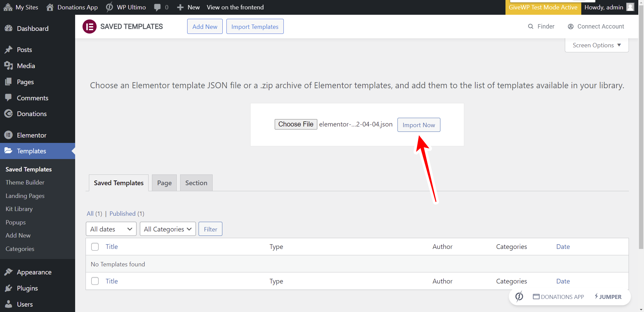Open the Dashboard icon in sidebar
The height and width of the screenshot is (312, 644).
(x=8, y=29)
